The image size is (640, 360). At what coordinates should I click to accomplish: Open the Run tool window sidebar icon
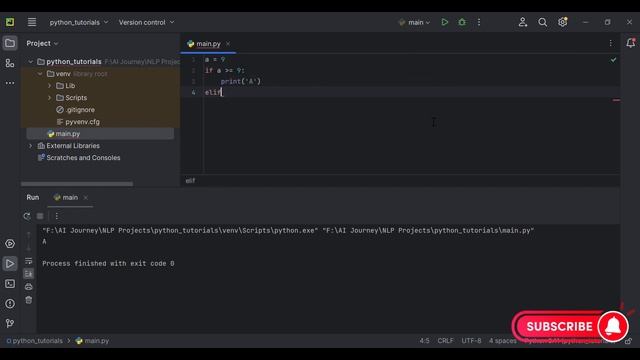click(10, 264)
